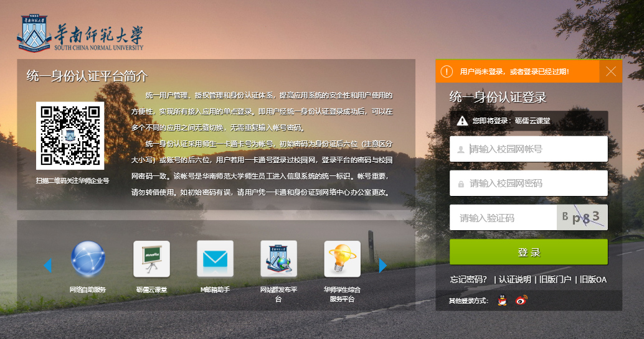The height and width of the screenshot is (339, 644).
Task: Refresh the captcha image
Action: pos(582,217)
